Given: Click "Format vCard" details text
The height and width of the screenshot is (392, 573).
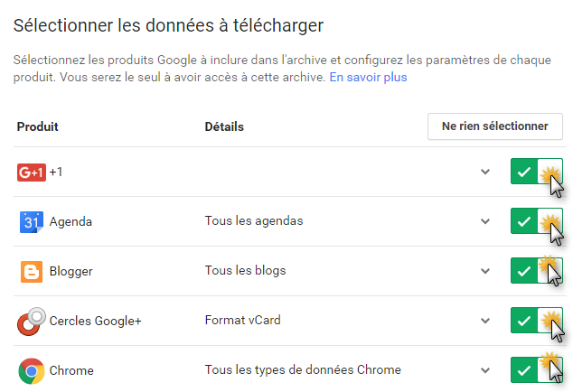Looking at the screenshot, I should (244, 321).
